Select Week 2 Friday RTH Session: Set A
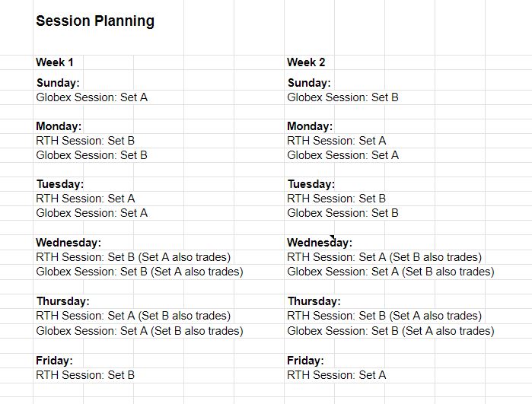Image resolution: width=532 pixels, height=404 pixels. point(336,375)
